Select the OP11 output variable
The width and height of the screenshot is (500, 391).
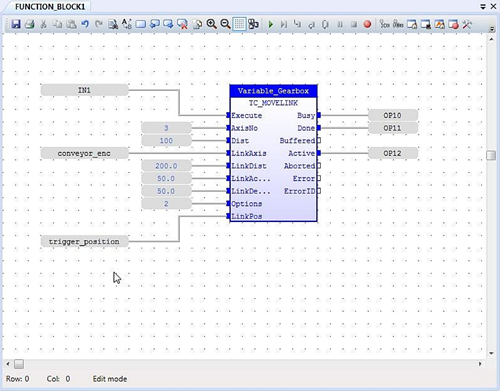point(393,128)
